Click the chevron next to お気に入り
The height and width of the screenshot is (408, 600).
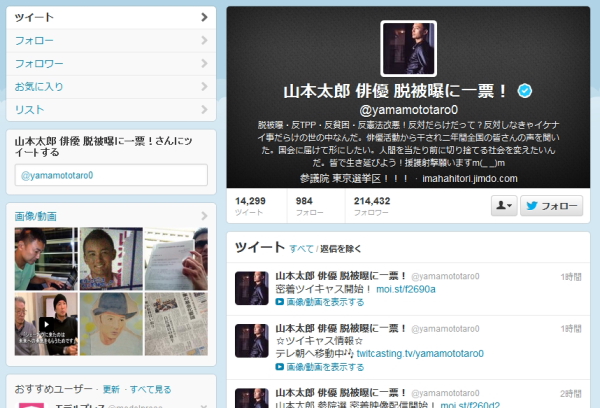point(204,86)
